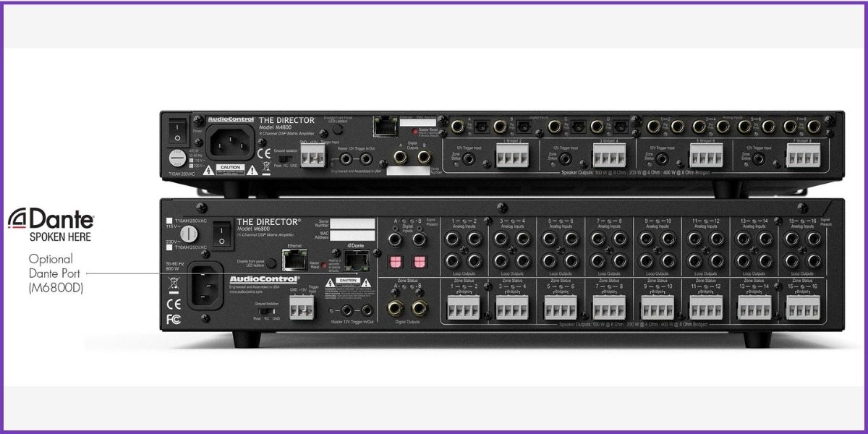The image size is (868, 434).
Task: Click the Optional Dante Port label text
Action: click(x=56, y=274)
